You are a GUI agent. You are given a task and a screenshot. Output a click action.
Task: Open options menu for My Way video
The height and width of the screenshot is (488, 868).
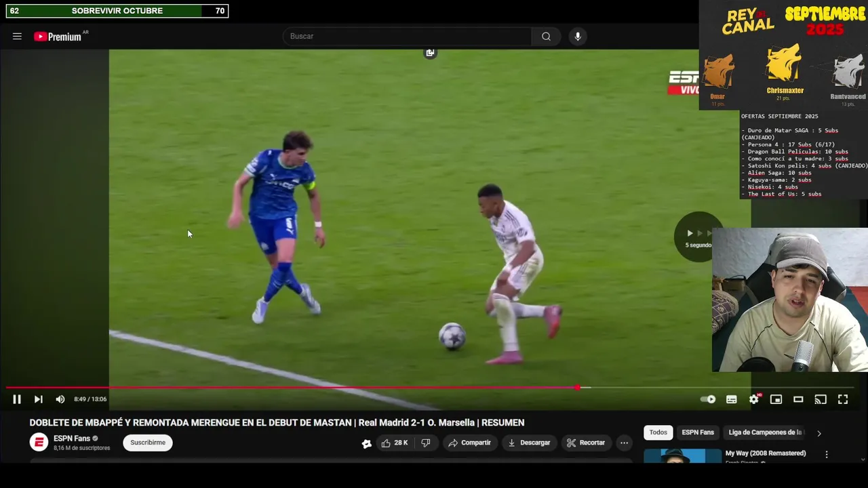(x=826, y=454)
